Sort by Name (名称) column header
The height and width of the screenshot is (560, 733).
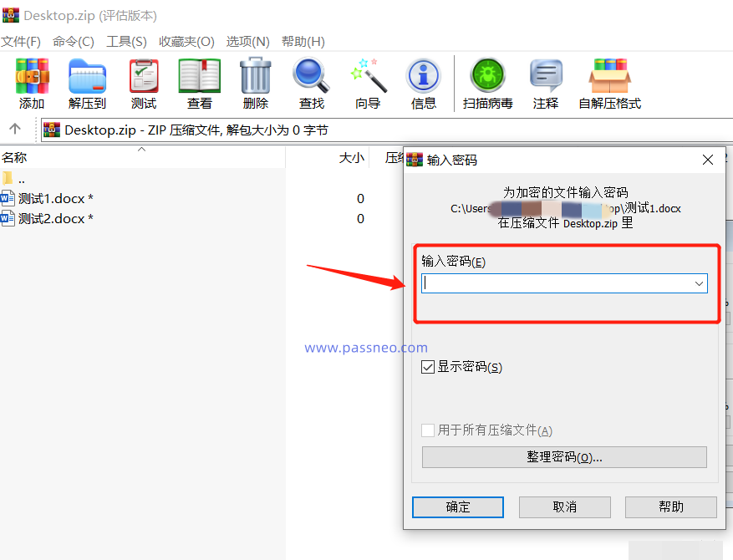[143, 157]
